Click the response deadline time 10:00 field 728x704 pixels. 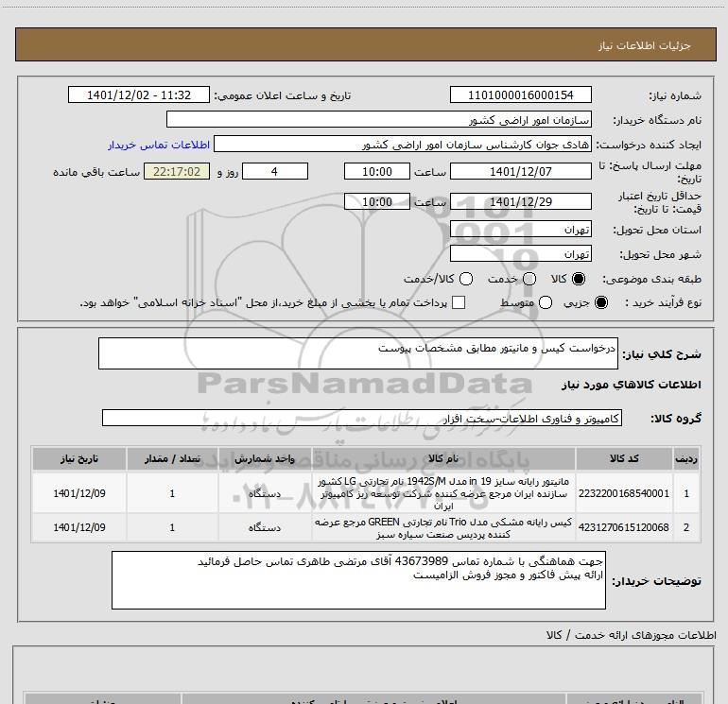[x=377, y=171]
